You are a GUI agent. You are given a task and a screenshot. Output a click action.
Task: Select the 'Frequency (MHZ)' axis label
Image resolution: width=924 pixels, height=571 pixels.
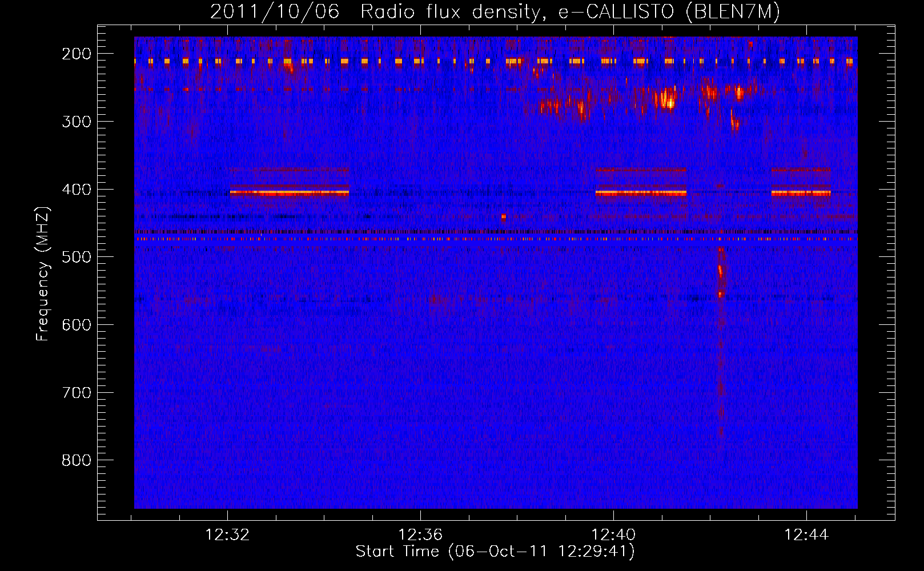pos(43,274)
